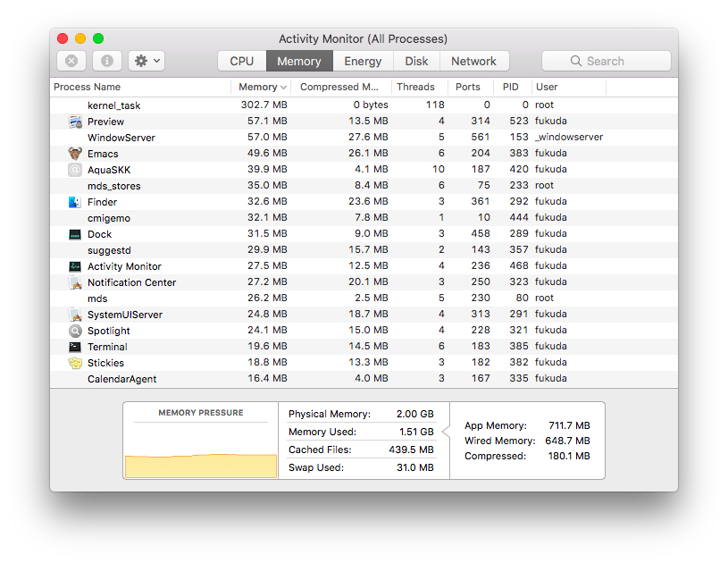Click the Stickies notes icon
The width and height of the screenshot is (728, 563).
click(x=75, y=363)
